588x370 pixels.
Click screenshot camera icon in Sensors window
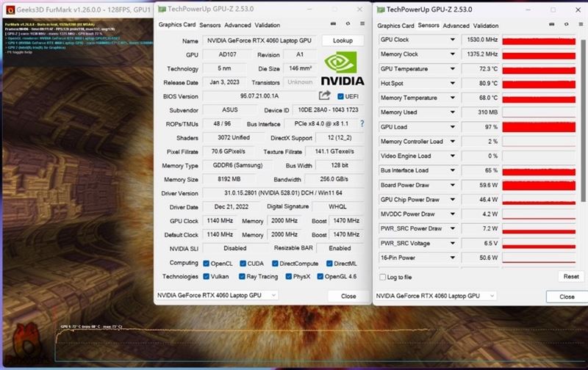pos(552,24)
